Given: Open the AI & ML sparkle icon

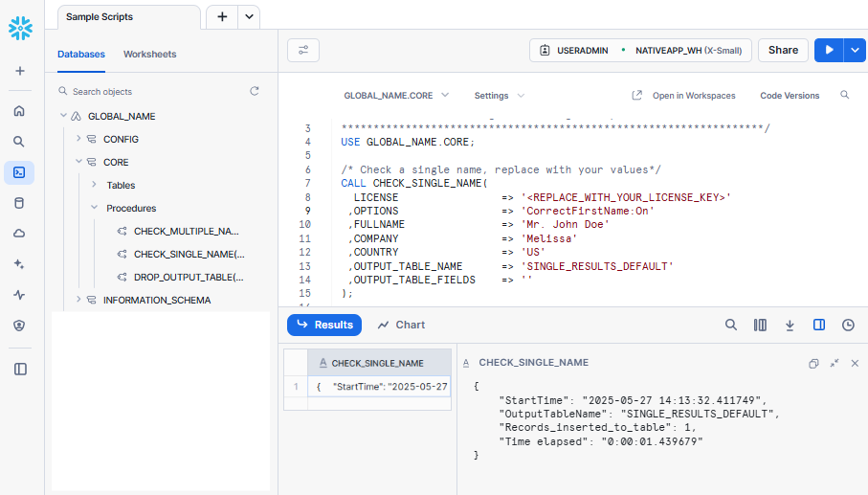Looking at the screenshot, I should tap(19, 264).
